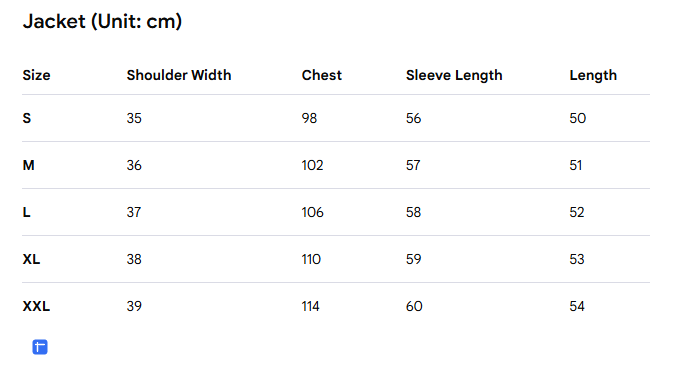696x373 pixels.
Task: Select chest value 110 for size XL
Action: point(311,259)
